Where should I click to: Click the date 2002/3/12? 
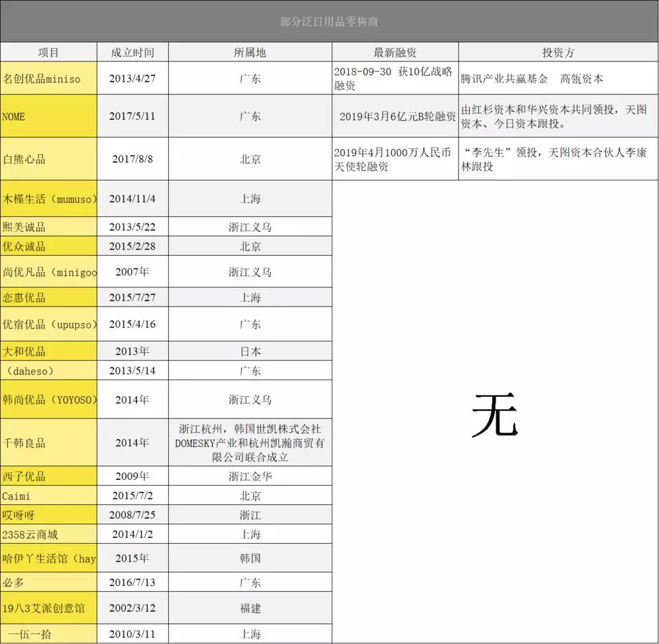[132, 608]
